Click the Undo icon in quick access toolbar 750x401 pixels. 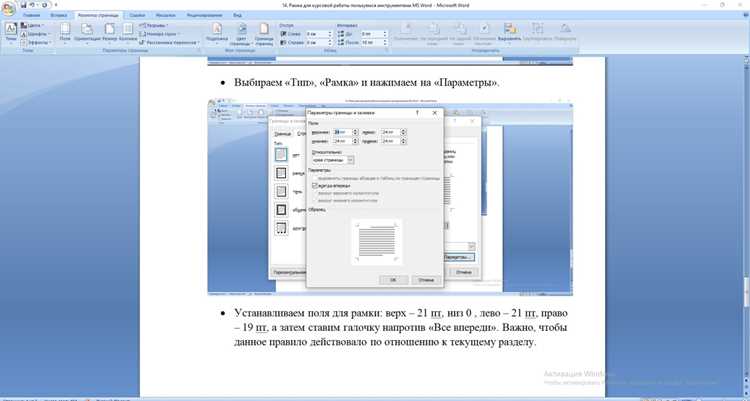(32, 5)
